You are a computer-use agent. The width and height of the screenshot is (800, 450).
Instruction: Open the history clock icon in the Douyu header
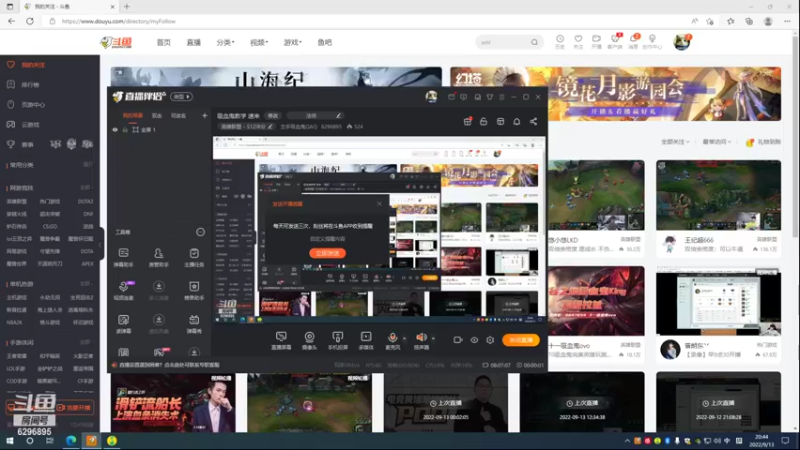pyautogui.click(x=560, y=42)
